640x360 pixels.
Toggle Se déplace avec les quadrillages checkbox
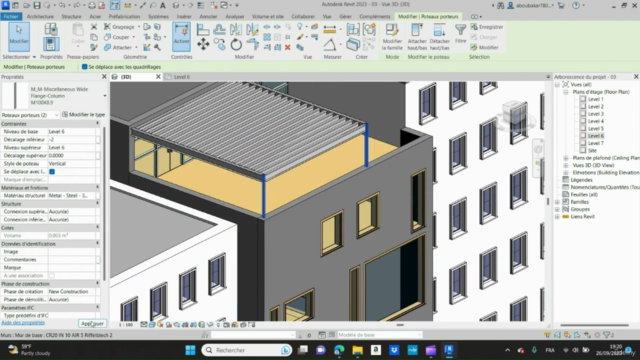tap(84, 67)
